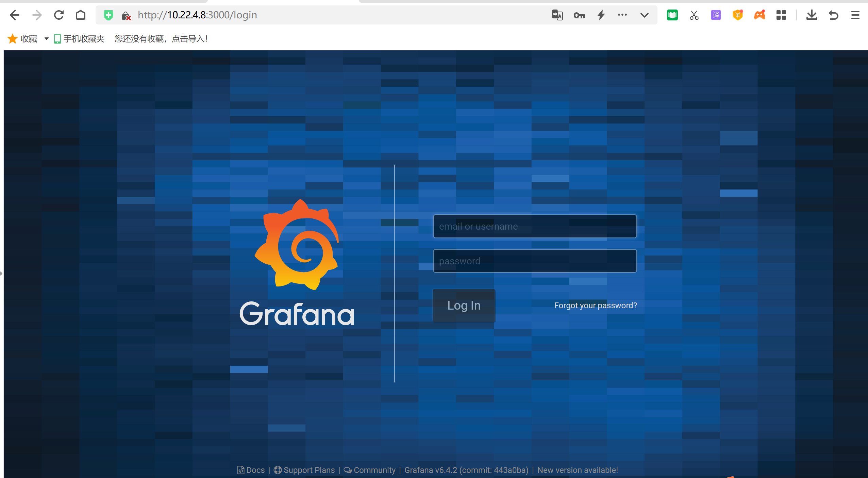Screen dimensions: 868x478
Task: Reload the current page
Action: pyautogui.click(x=59, y=15)
